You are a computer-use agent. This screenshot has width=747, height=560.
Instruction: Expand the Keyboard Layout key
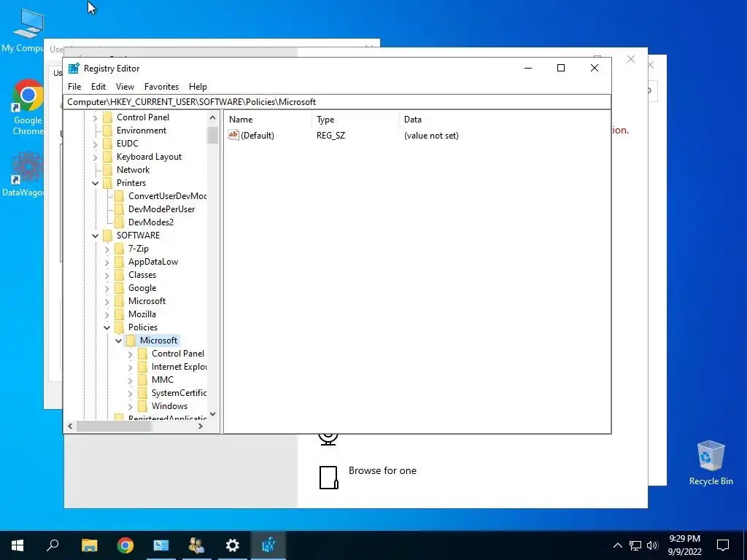point(96,157)
